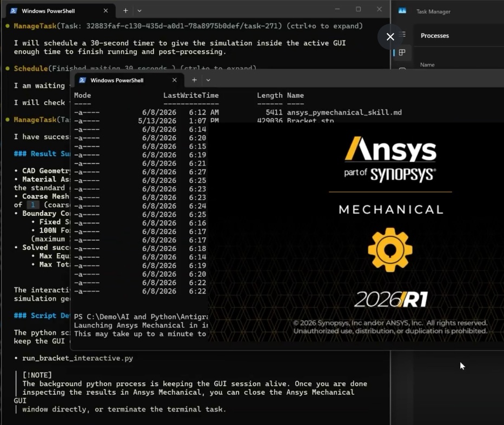Click the 5411 file length value
504x425 pixels.
click(x=274, y=112)
